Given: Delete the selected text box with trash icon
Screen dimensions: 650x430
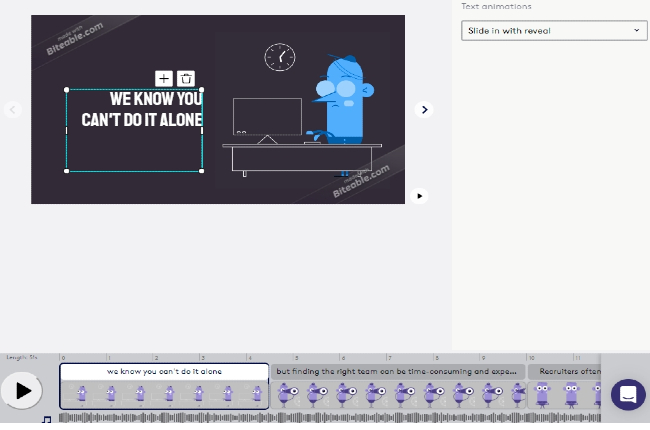Looking at the screenshot, I should tap(186, 78).
